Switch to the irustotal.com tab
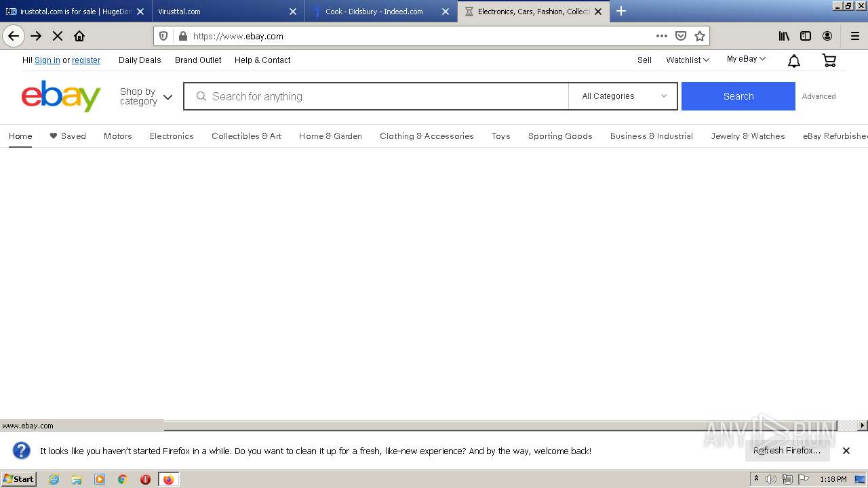The image size is (868, 488). point(75,12)
